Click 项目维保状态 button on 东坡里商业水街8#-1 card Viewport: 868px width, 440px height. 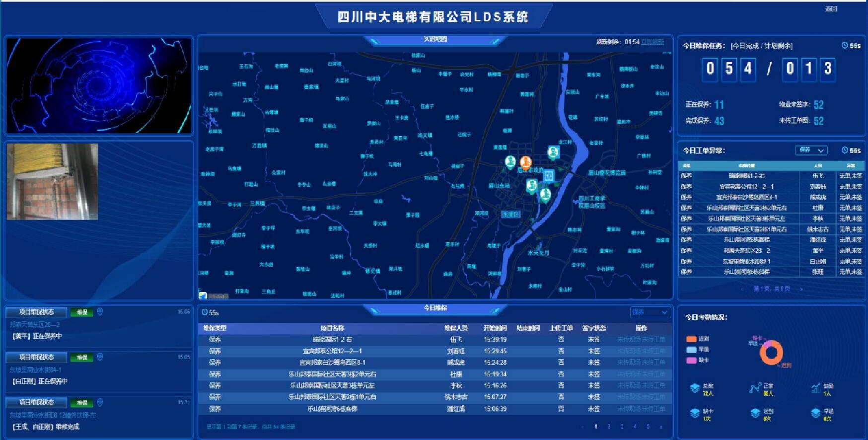pyautogui.click(x=37, y=357)
